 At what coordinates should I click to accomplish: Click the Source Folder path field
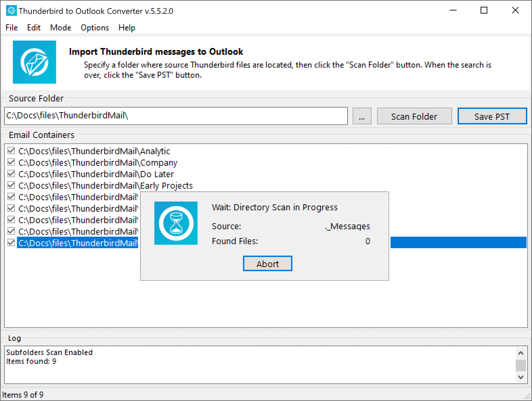(176, 116)
